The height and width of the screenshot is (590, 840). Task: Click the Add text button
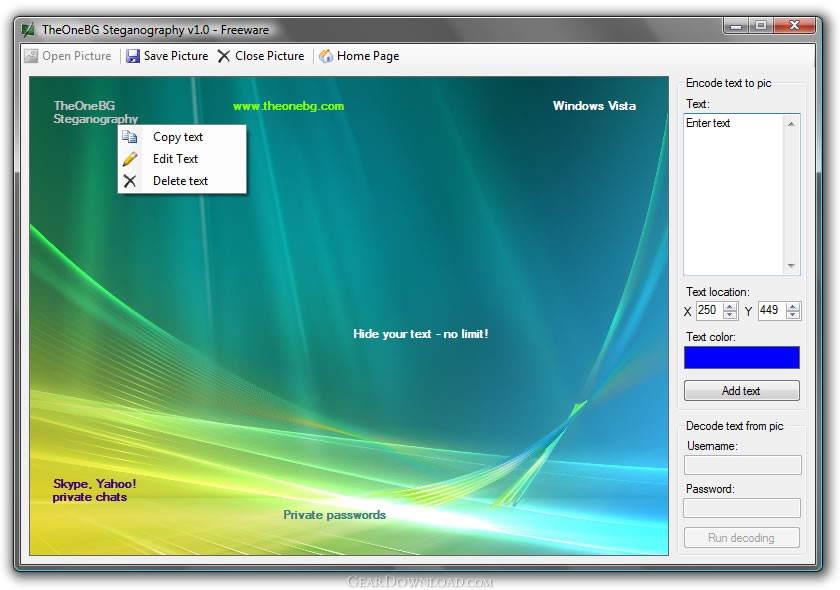point(741,391)
